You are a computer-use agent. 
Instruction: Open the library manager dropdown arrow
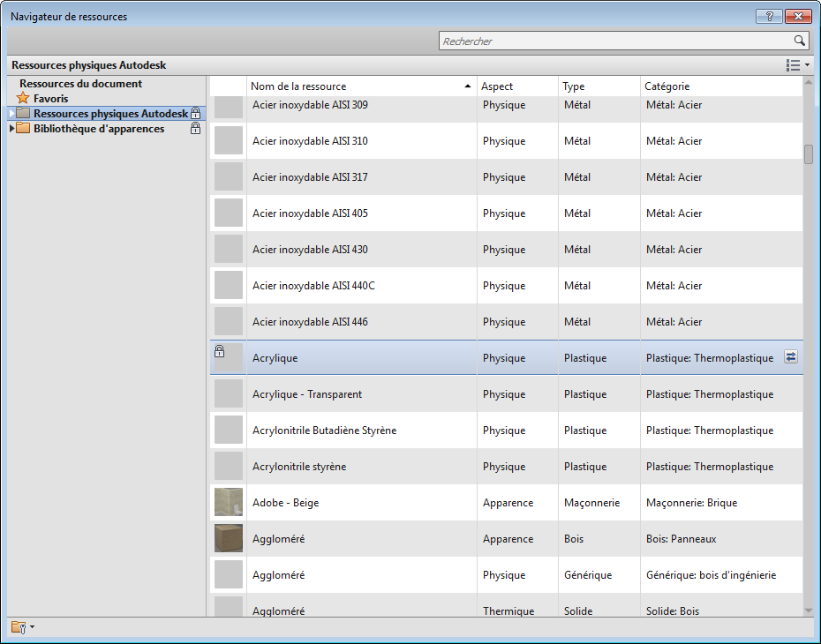tap(33, 626)
